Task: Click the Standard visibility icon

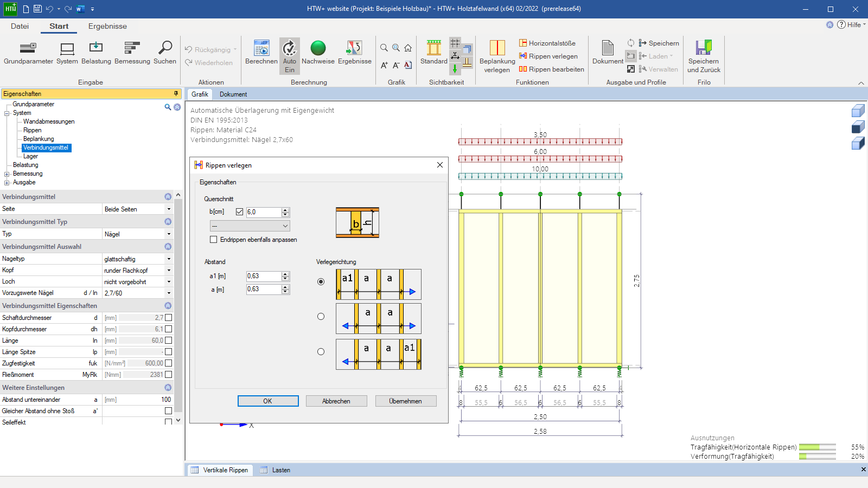Action: point(434,53)
